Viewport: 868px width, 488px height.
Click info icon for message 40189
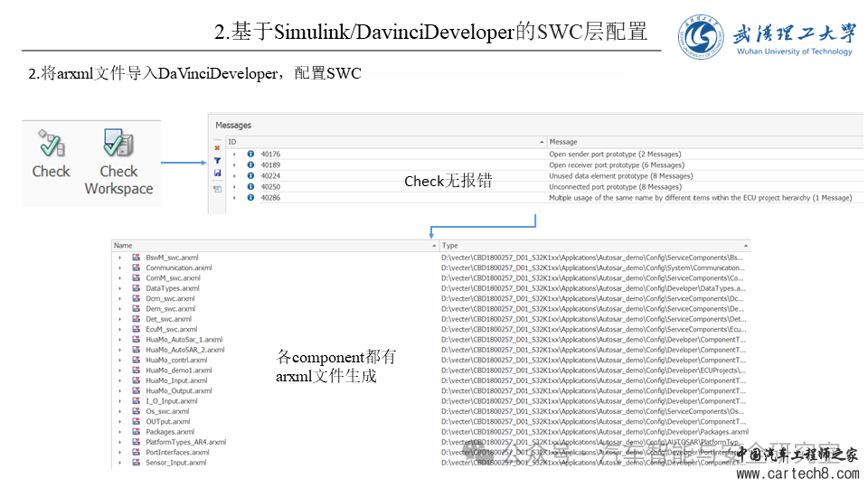coord(250,164)
